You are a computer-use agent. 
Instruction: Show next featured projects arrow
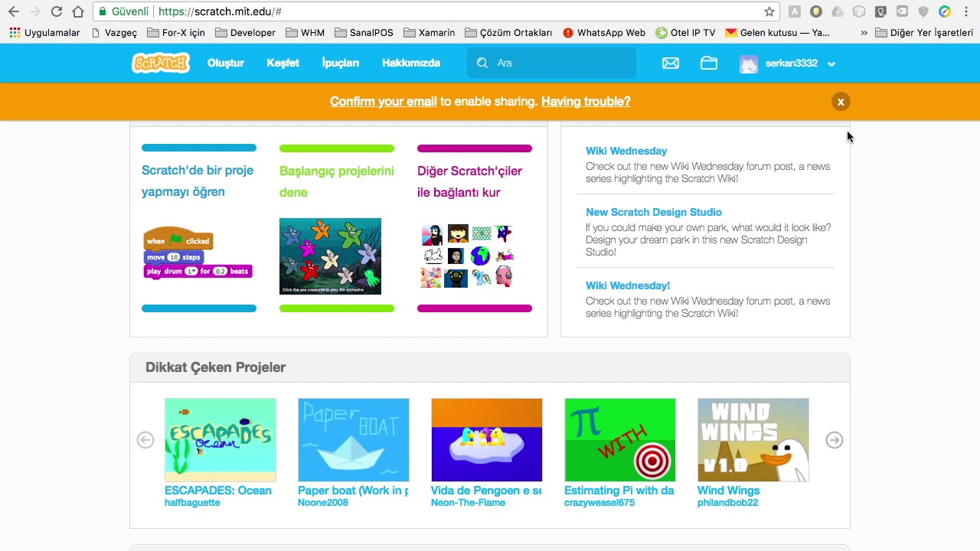coord(835,440)
